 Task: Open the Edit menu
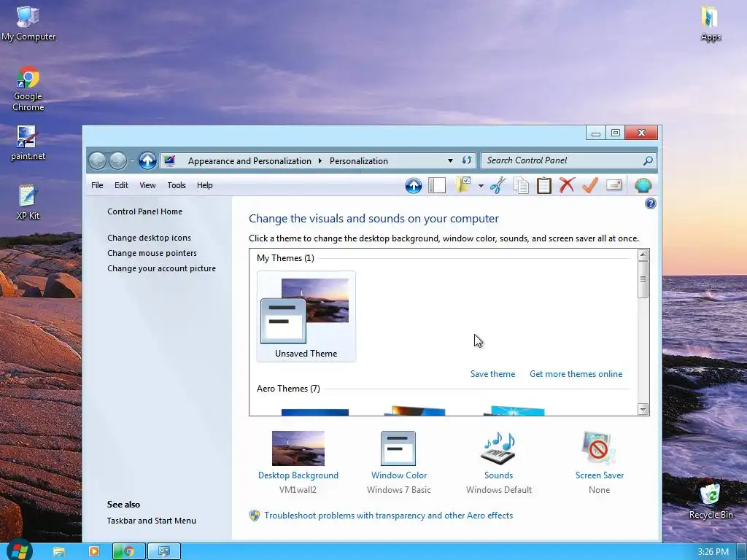click(x=121, y=185)
